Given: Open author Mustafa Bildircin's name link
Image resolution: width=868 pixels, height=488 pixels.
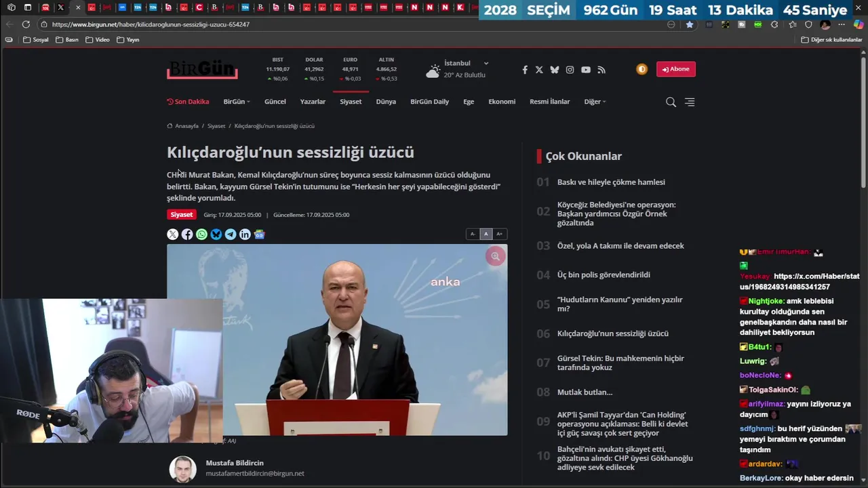Looking at the screenshot, I should click(x=235, y=463).
